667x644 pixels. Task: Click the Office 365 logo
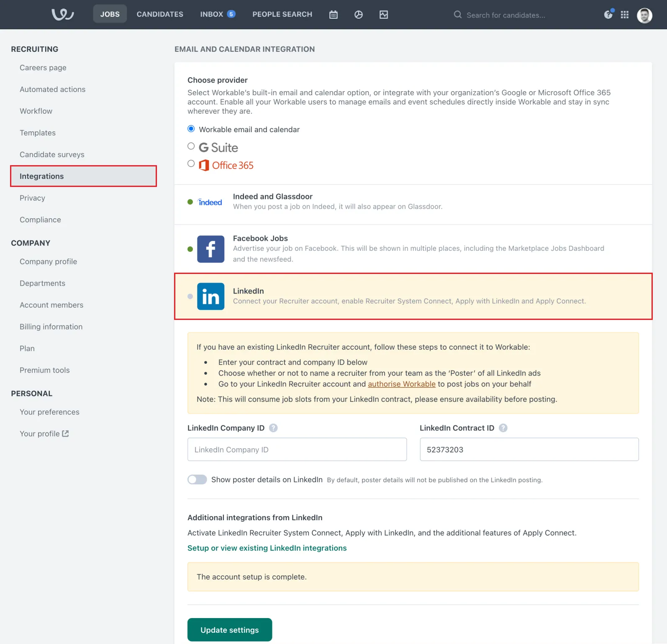(226, 165)
